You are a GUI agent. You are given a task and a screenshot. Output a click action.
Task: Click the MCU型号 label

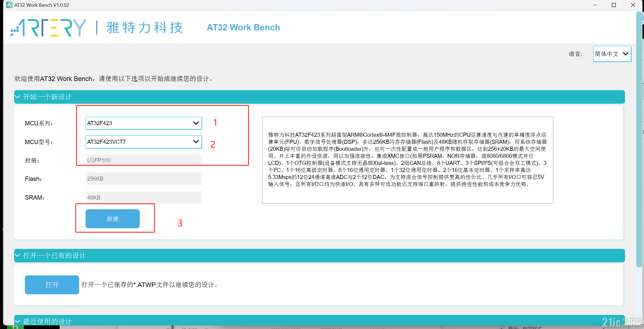pyautogui.click(x=39, y=142)
